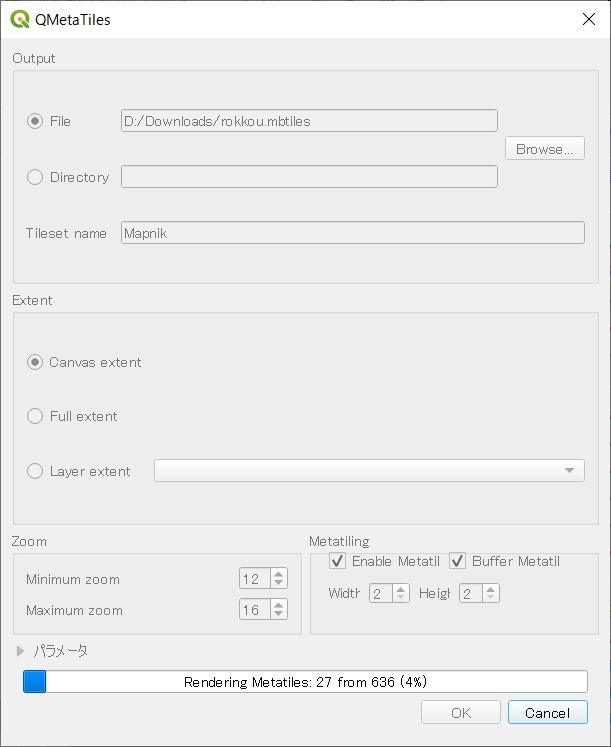611x747 pixels.
Task: Increase the Minimum zoom value
Action: pos(279,574)
